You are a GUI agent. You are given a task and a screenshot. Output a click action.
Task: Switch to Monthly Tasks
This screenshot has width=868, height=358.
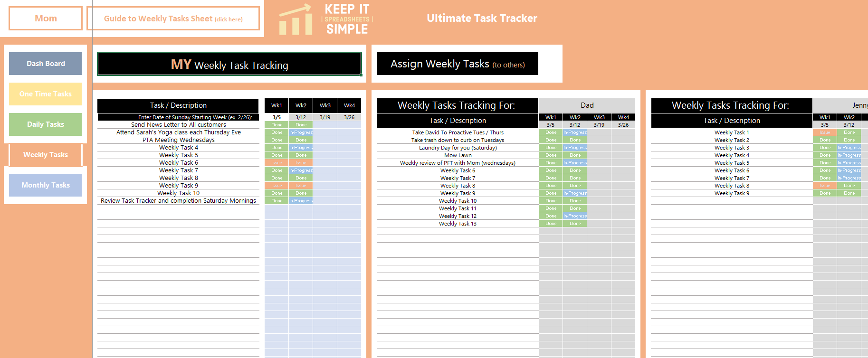click(46, 185)
